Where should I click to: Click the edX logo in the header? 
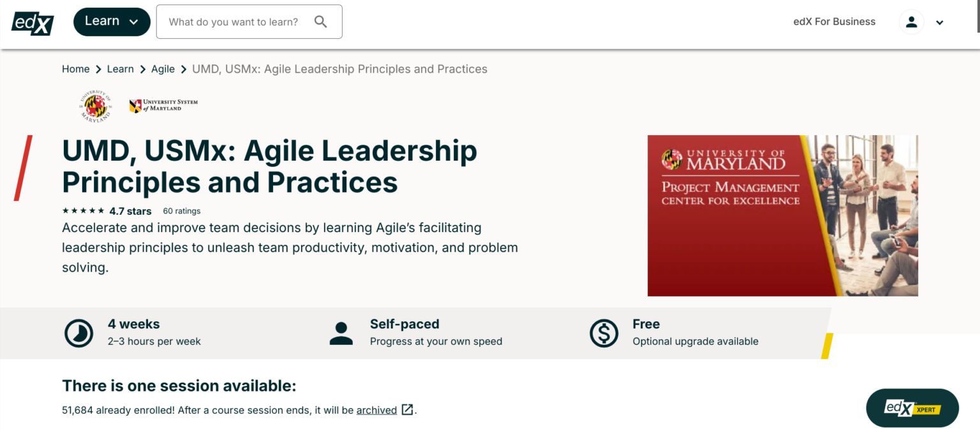[32, 22]
